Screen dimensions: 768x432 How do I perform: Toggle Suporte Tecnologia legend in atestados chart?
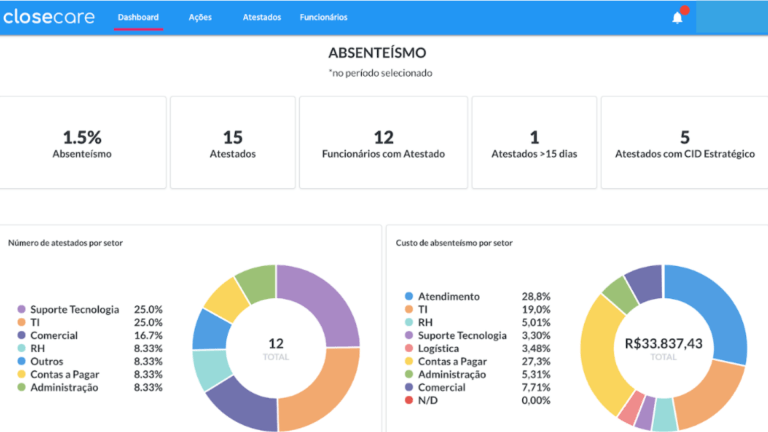(x=74, y=309)
